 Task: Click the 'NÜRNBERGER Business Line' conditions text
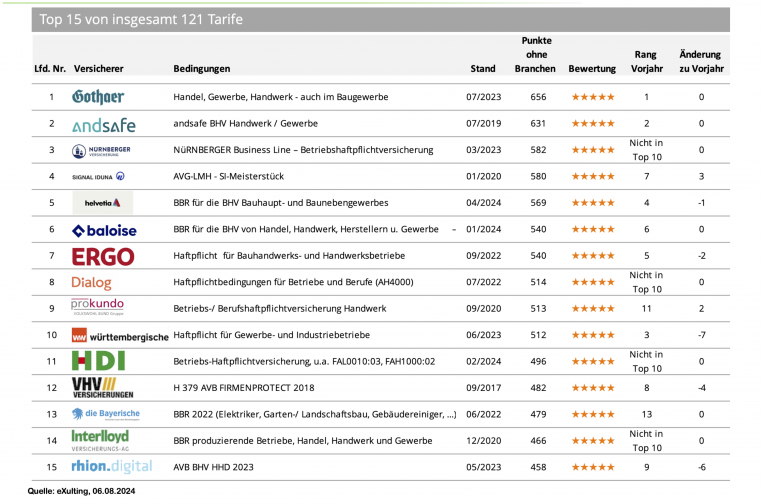[303, 150]
